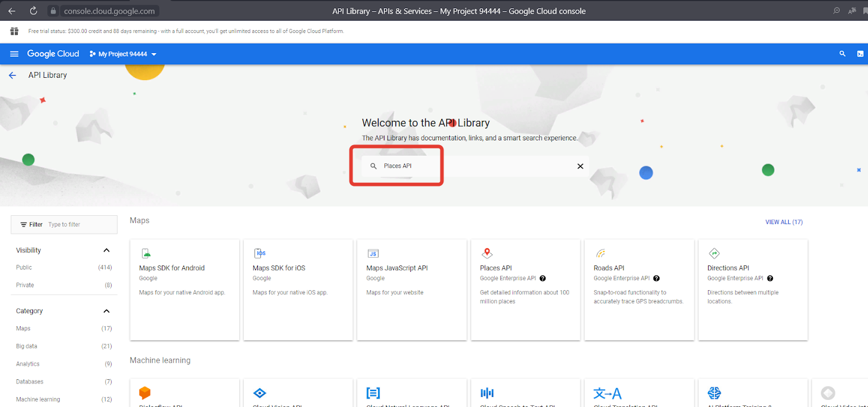Click the Places API red pin icon

(487, 254)
